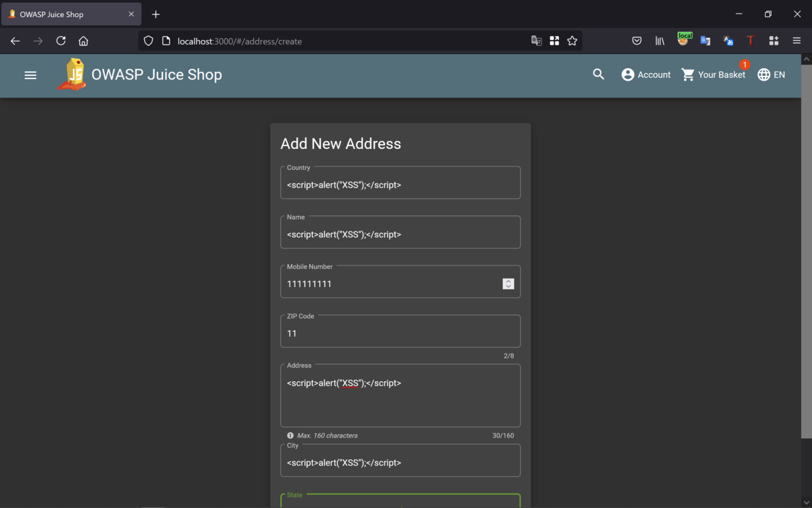
Task: Close the OWASP Juice Shop tab
Action: pos(131,14)
